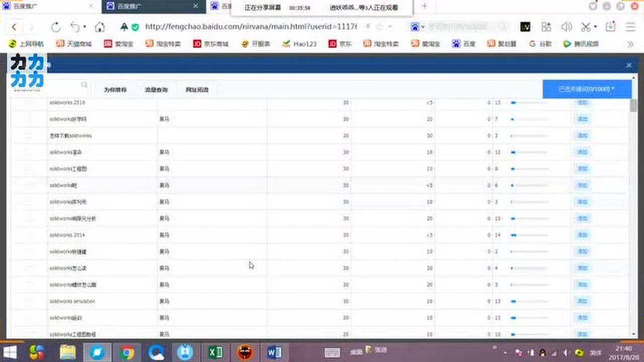Open the dropdown arrow next to undo icon

click(85, 27)
